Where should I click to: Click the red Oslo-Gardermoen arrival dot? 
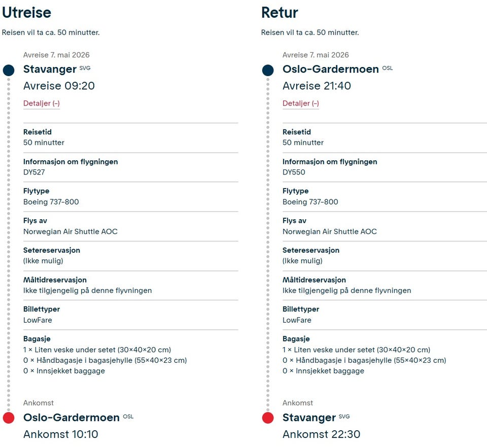point(9,418)
